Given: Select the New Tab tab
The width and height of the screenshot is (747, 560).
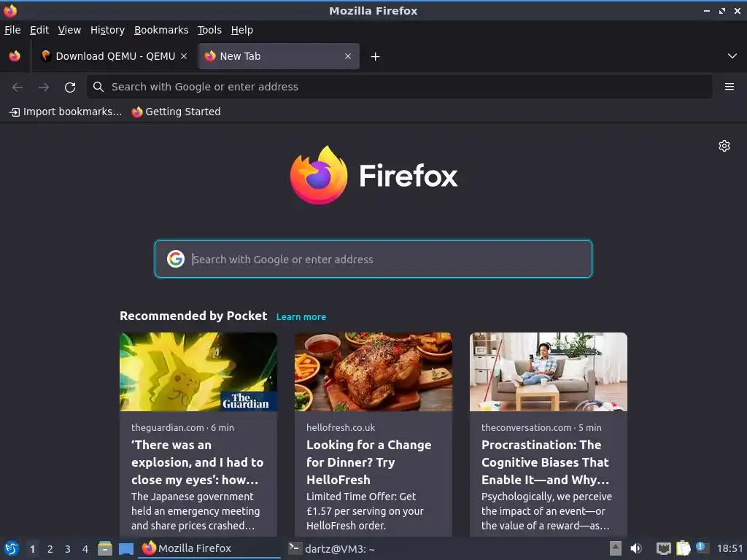Looking at the screenshot, I should coord(279,56).
